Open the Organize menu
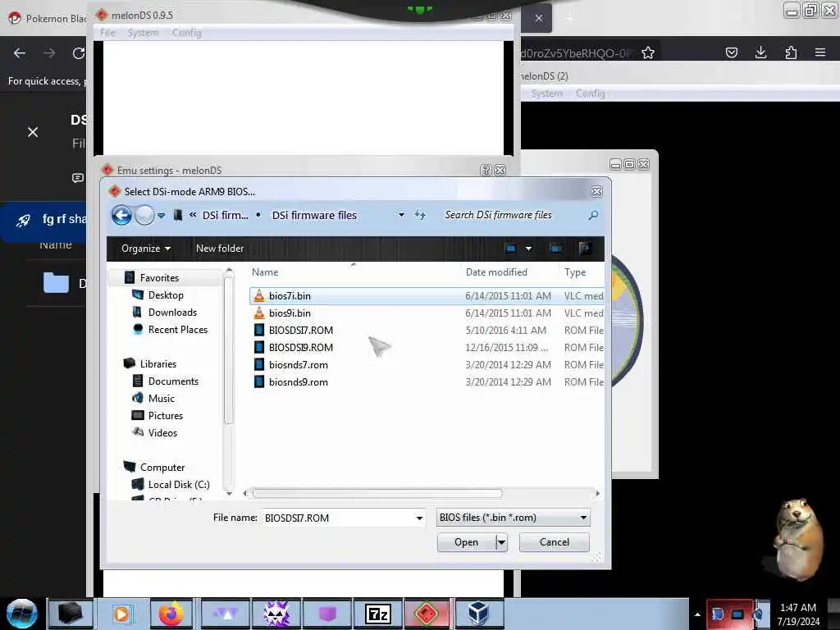Viewport: 840px width, 630px height. [146, 249]
